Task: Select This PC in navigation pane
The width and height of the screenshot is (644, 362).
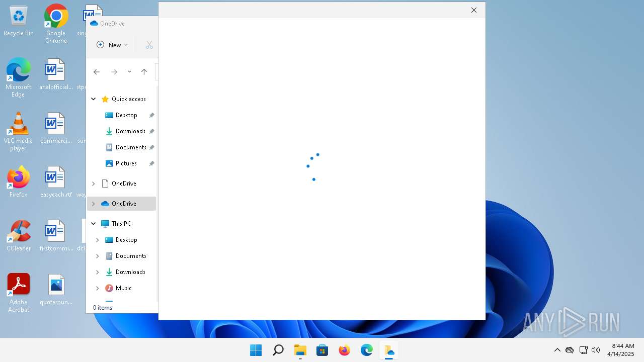Action: pyautogui.click(x=121, y=224)
